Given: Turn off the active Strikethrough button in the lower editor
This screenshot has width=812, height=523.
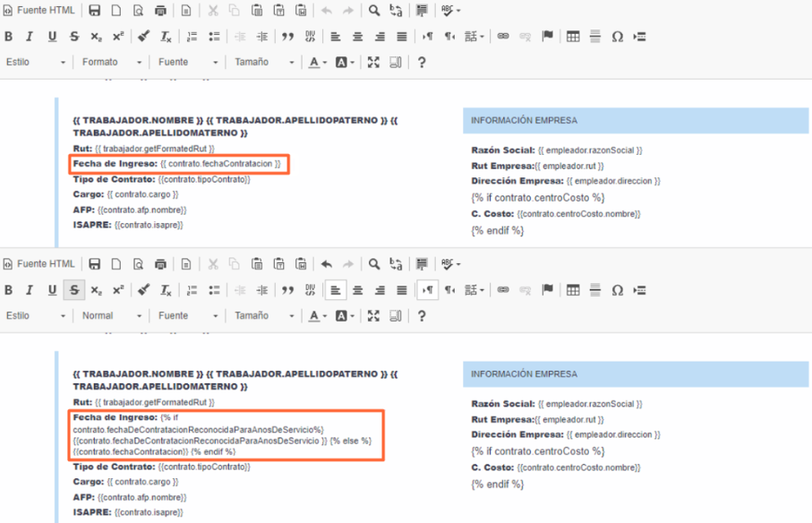Looking at the screenshot, I should tap(74, 290).
